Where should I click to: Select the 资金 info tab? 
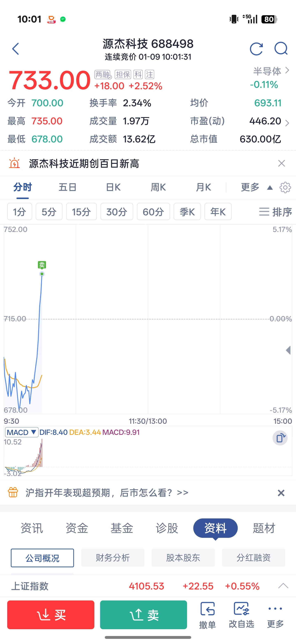77,528
